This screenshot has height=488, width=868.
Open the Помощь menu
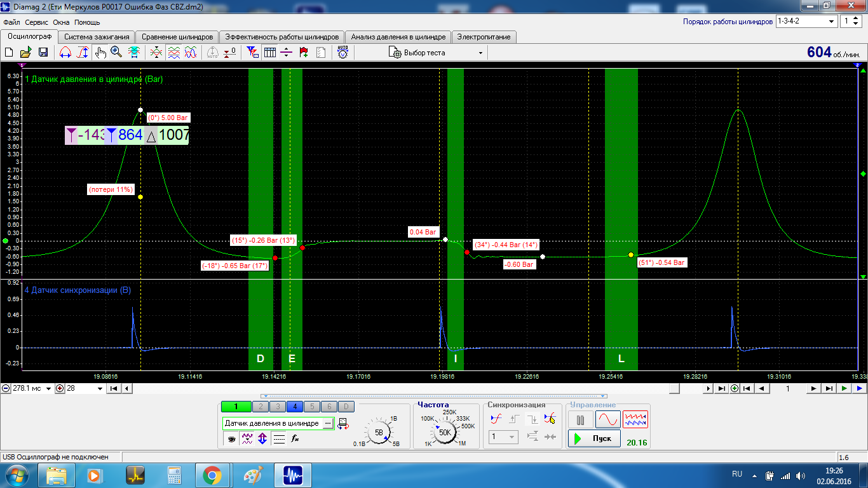point(87,22)
